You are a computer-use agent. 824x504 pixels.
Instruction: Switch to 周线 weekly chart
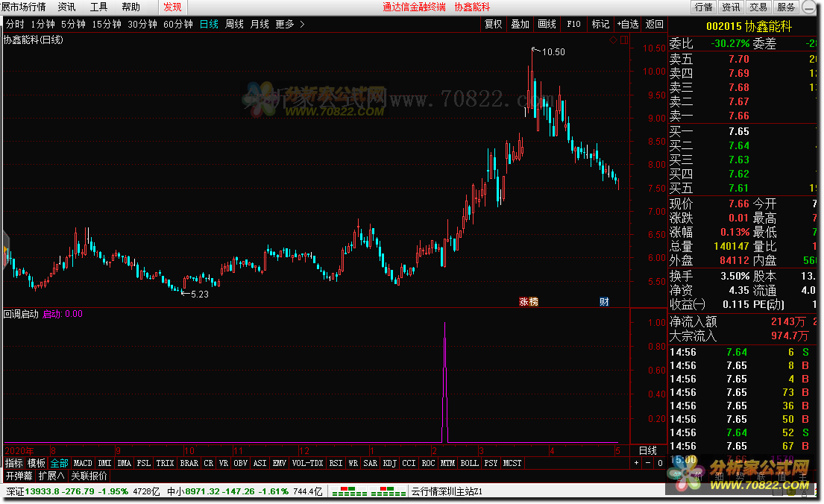pos(234,24)
